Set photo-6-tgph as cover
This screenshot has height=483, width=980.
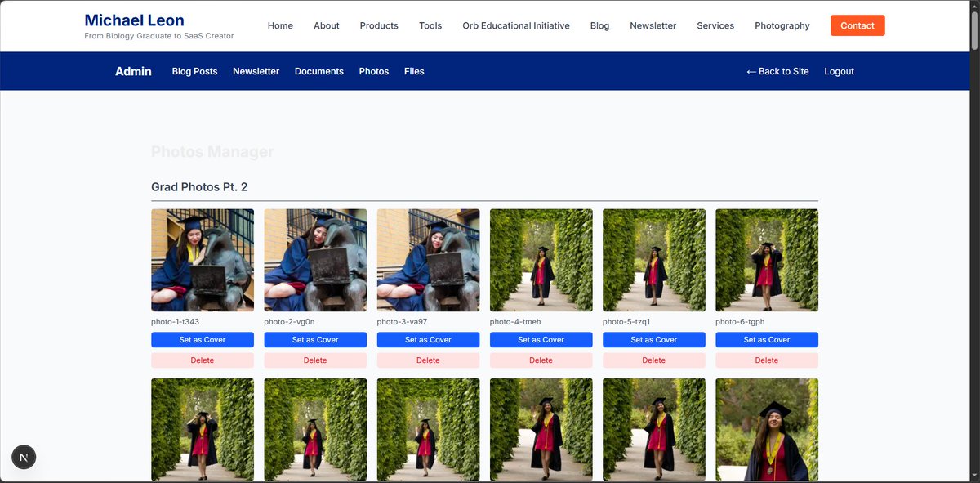tap(767, 340)
